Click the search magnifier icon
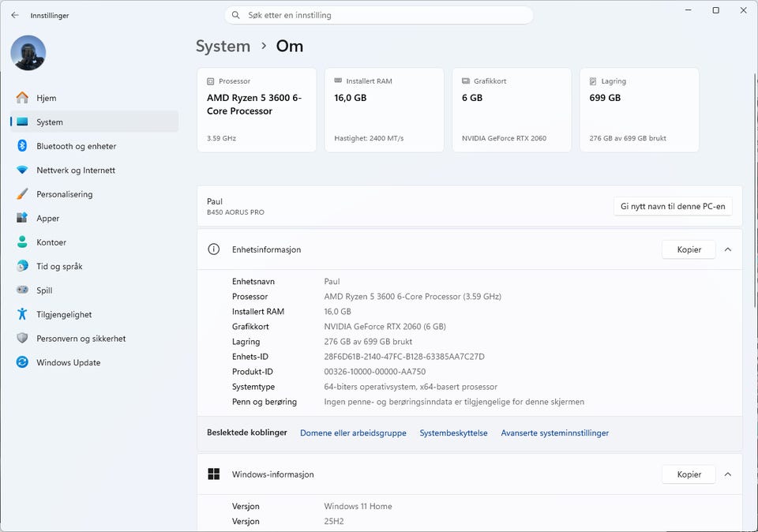Image resolution: width=758 pixels, height=532 pixels. click(x=236, y=15)
